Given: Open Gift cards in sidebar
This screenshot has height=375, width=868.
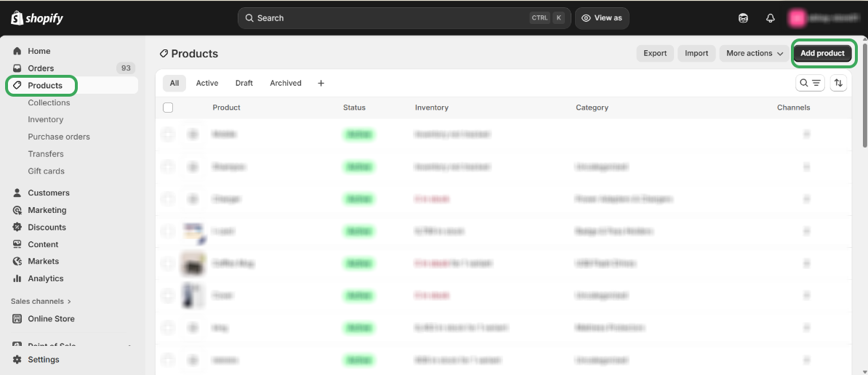Looking at the screenshot, I should click(47, 171).
